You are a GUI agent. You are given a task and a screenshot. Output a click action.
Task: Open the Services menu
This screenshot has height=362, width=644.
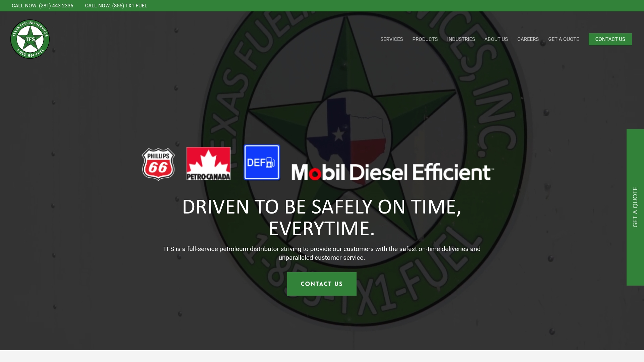tap(391, 39)
